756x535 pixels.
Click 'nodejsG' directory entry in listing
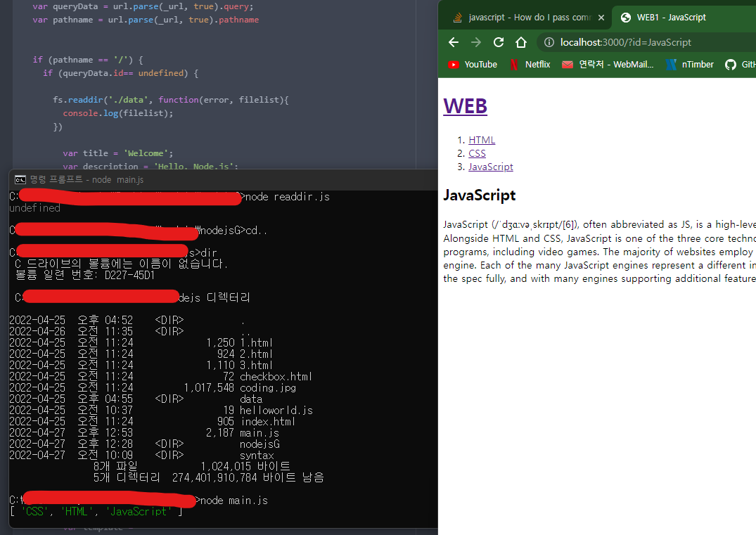260,444
